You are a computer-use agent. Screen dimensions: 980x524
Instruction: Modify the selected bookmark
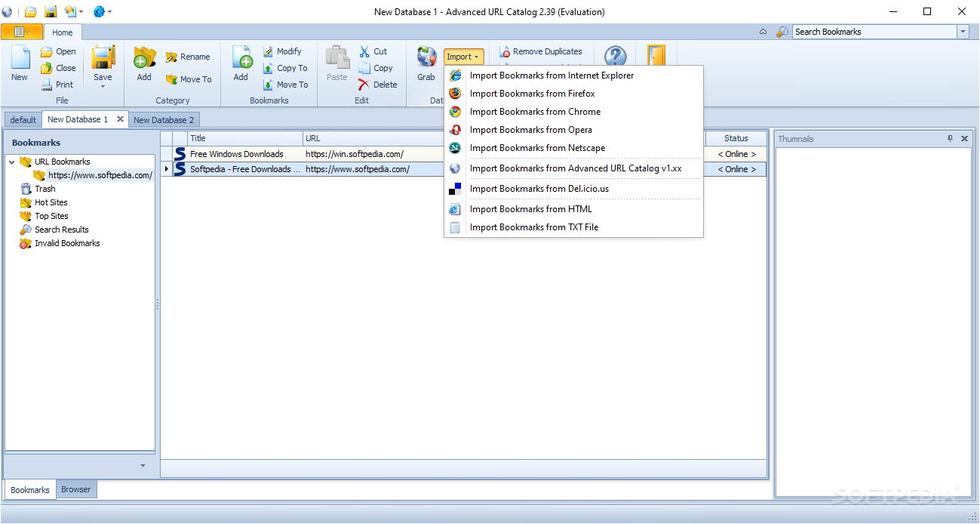coord(282,51)
